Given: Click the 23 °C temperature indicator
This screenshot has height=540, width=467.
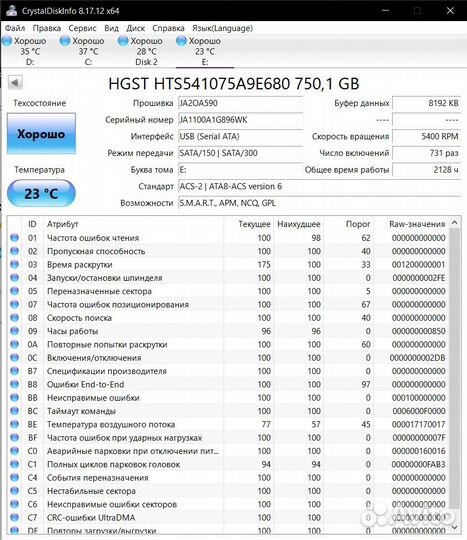Looking at the screenshot, I should (x=41, y=193).
